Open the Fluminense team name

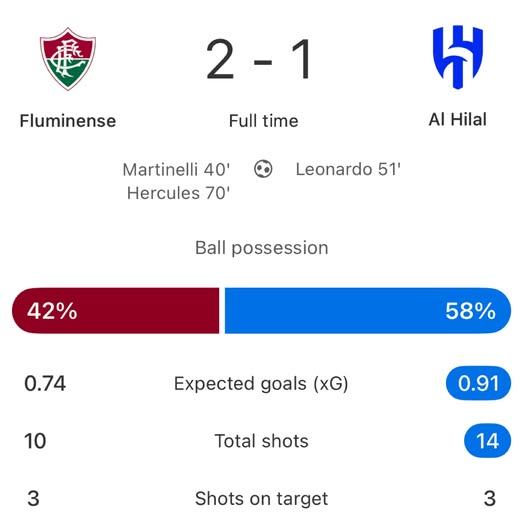pyautogui.click(x=68, y=121)
